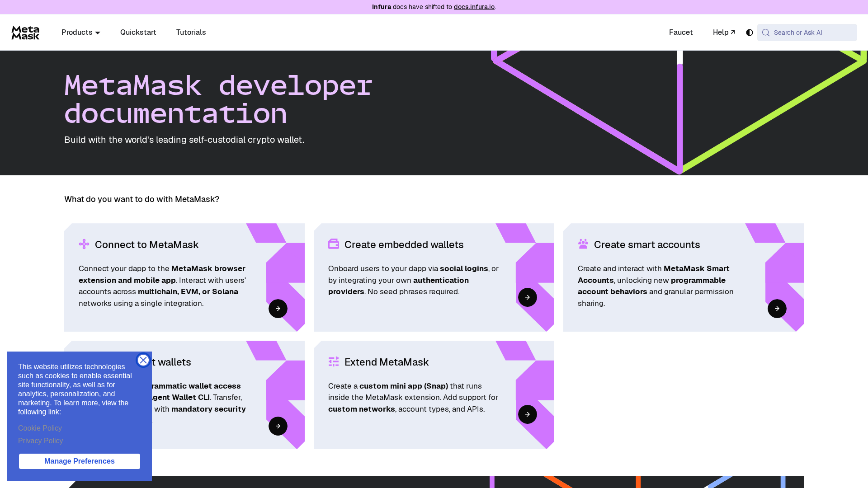Click arrow button on smart accounts card
868x488 pixels.
click(777, 309)
